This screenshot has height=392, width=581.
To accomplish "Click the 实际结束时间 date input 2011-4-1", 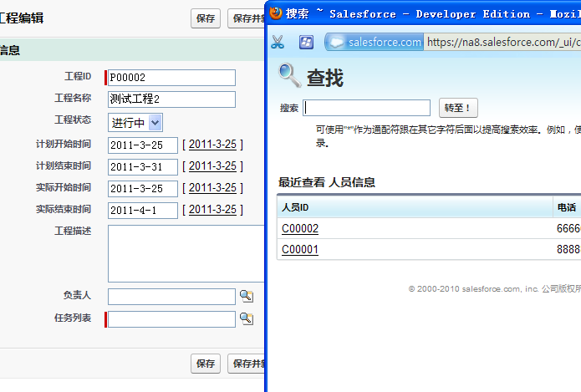I will click(143, 211).
